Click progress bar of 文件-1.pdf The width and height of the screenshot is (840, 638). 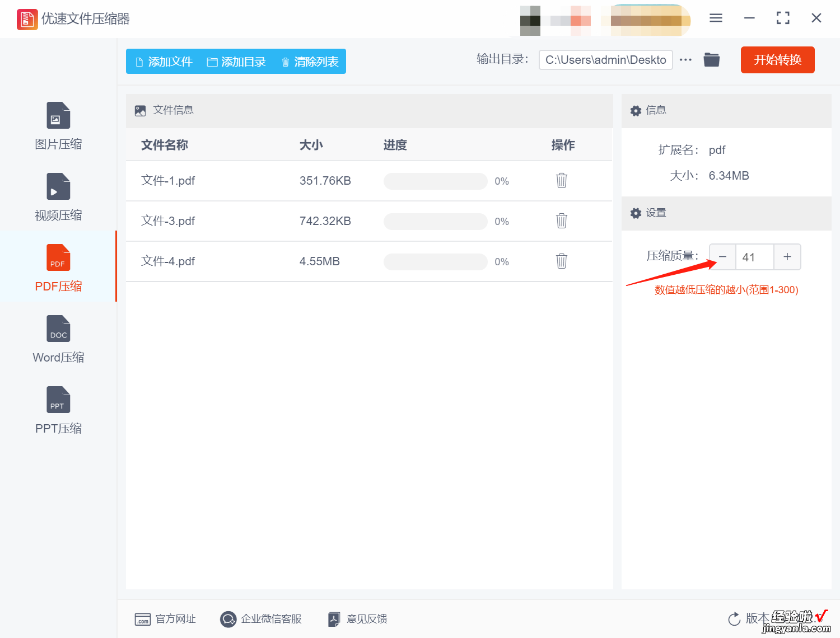[435, 181]
